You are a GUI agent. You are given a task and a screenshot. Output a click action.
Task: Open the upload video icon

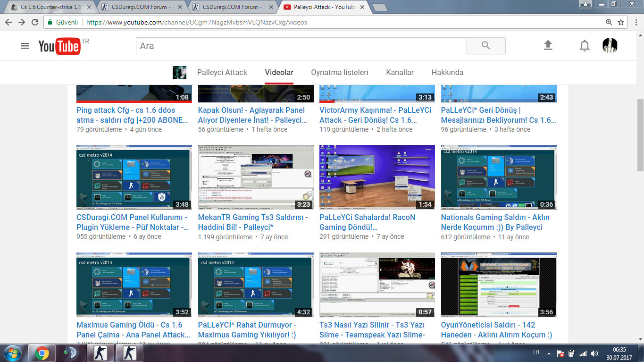(x=548, y=45)
